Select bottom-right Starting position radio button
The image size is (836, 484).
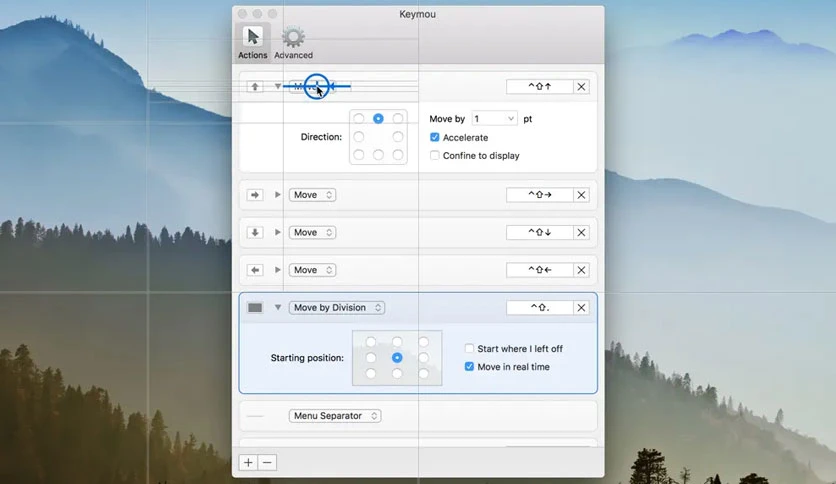(423, 374)
